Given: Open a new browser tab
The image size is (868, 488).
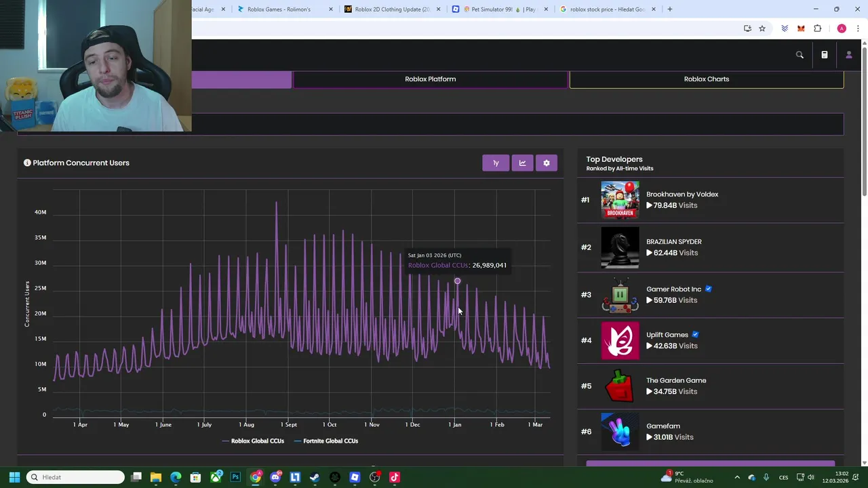Looking at the screenshot, I should 670,9.
